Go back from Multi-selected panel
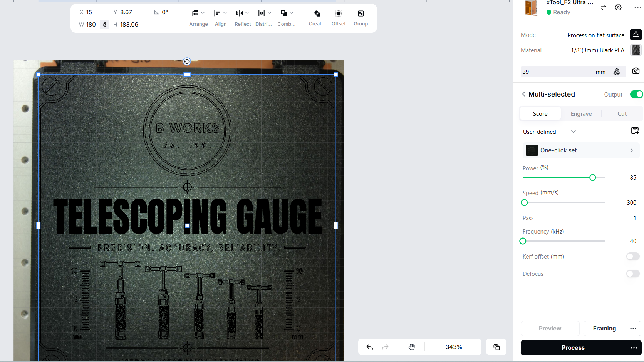This screenshot has width=644, height=362. pos(523,94)
